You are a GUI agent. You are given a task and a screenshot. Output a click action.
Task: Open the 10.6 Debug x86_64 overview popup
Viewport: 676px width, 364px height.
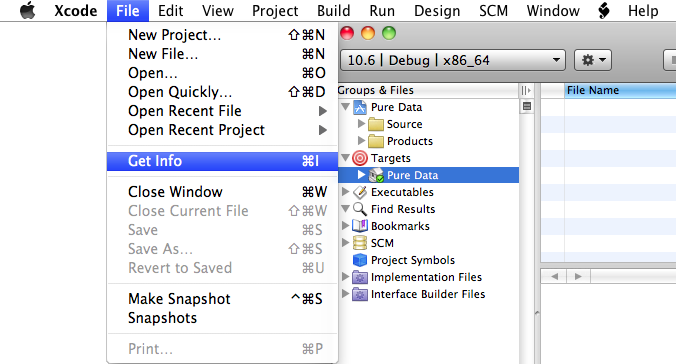pos(453,60)
